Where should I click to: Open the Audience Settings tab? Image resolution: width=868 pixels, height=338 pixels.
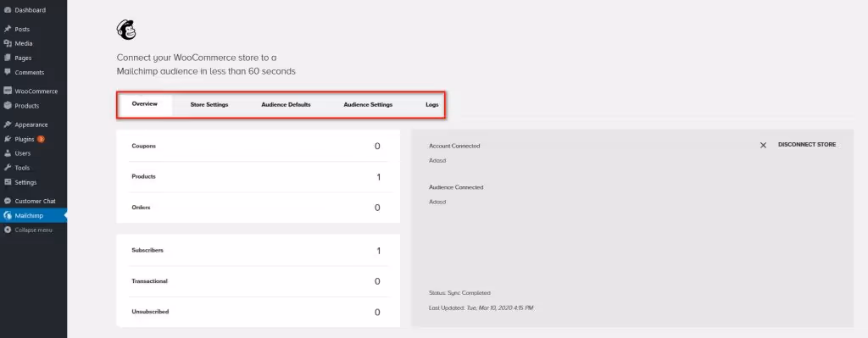(x=368, y=104)
